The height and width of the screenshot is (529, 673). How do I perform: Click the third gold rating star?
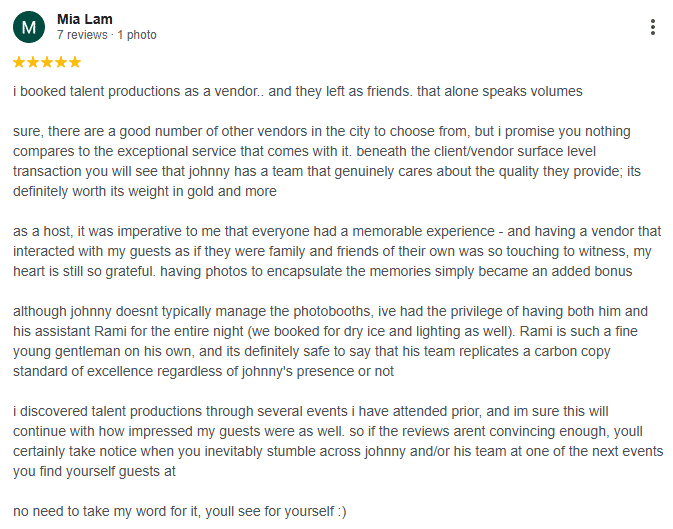click(x=47, y=62)
